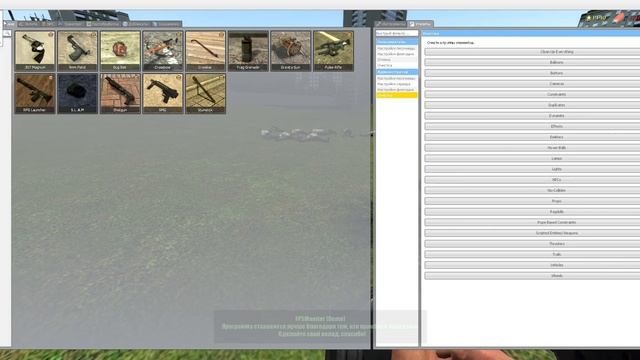Clean up Wheels
The width and height of the screenshot is (640, 360).
click(x=532, y=276)
